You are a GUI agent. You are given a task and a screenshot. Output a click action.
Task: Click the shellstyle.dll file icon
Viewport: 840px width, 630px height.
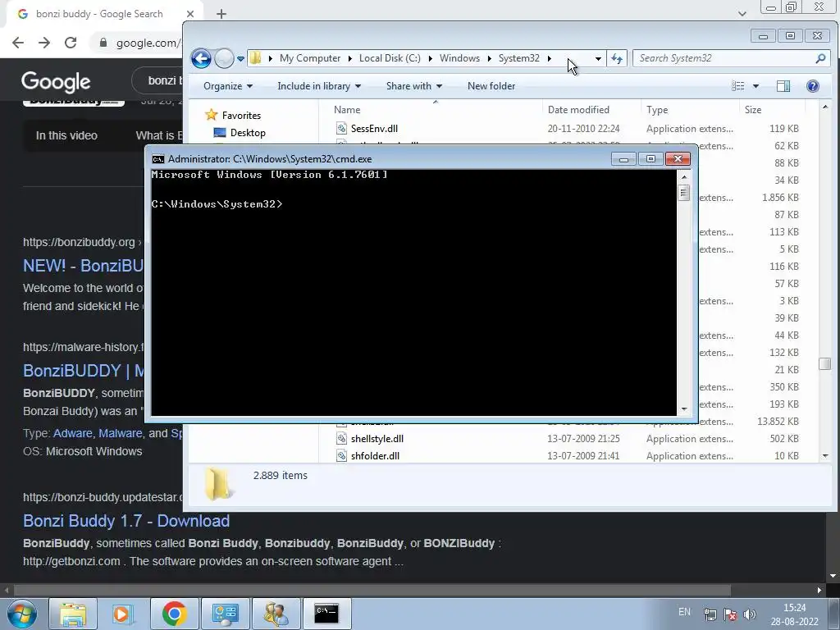pos(341,438)
